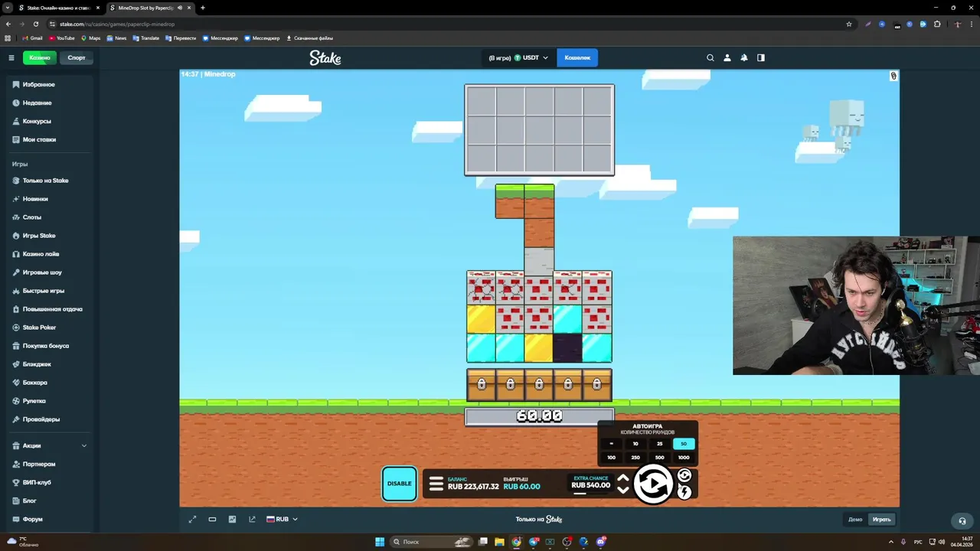Open the Sport (Спорт) tab
Viewport: 980px width, 551px height.
point(77,57)
